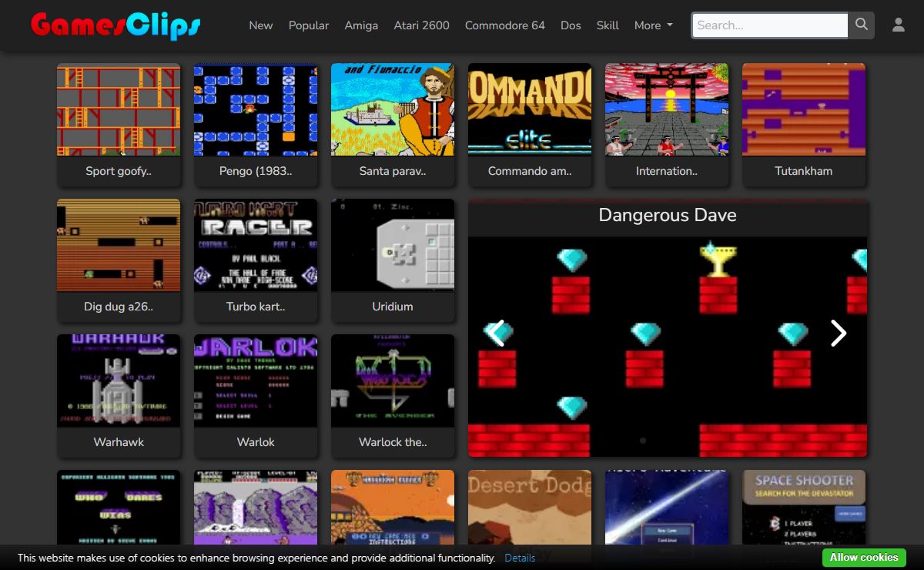Screen dimensions: 924x570
Task: Open the Turbo kart.. game thumbnail
Action: click(x=256, y=245)
